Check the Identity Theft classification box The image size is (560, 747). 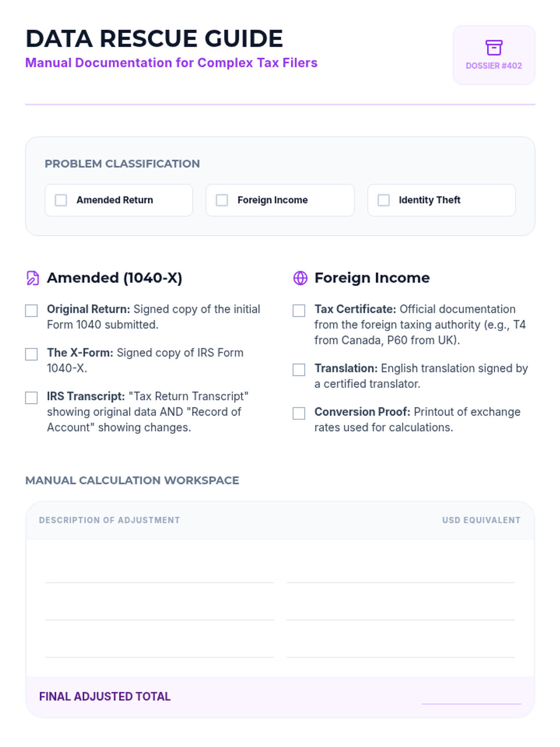384,200
